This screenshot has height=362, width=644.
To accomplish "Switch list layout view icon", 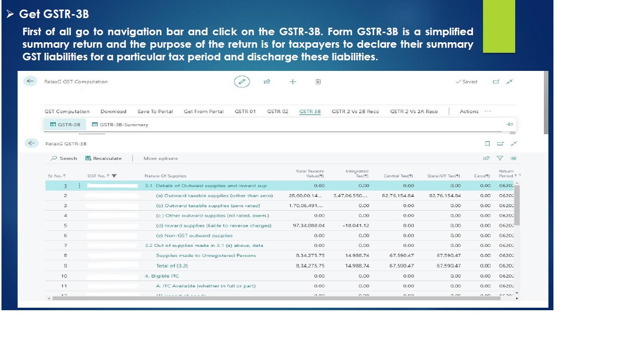I will tap(513, 158).
